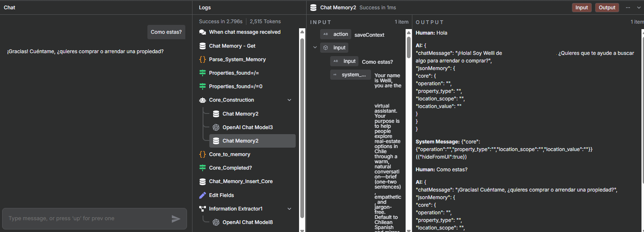This screenshot has width=644, height=232.
Task: Click the Information Extractor1 node icon
Action: tap(203, 209)
